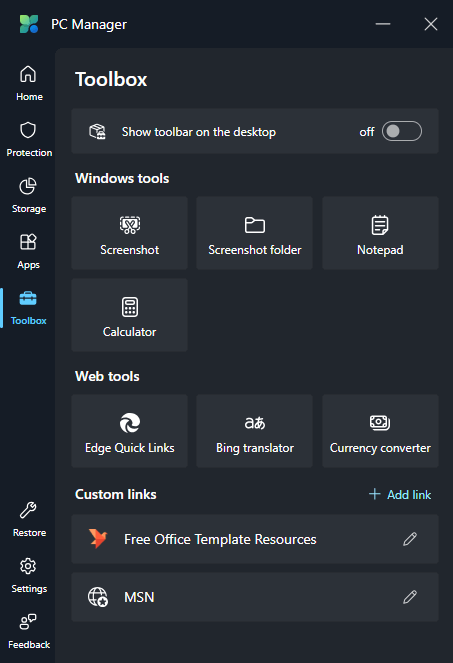Screen dimensions: 453x663
Task: Open the Screenshot tool
Action: [129, 233]
